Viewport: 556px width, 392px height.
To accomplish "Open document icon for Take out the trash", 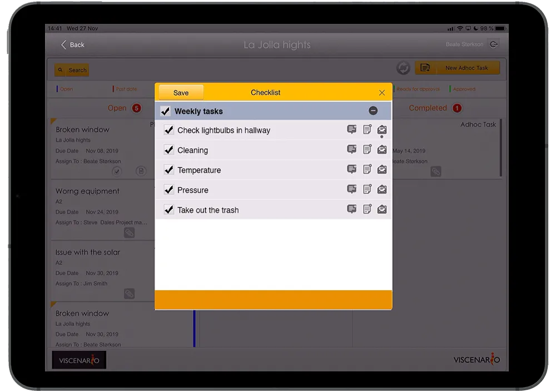I will [x=367, y=209].
